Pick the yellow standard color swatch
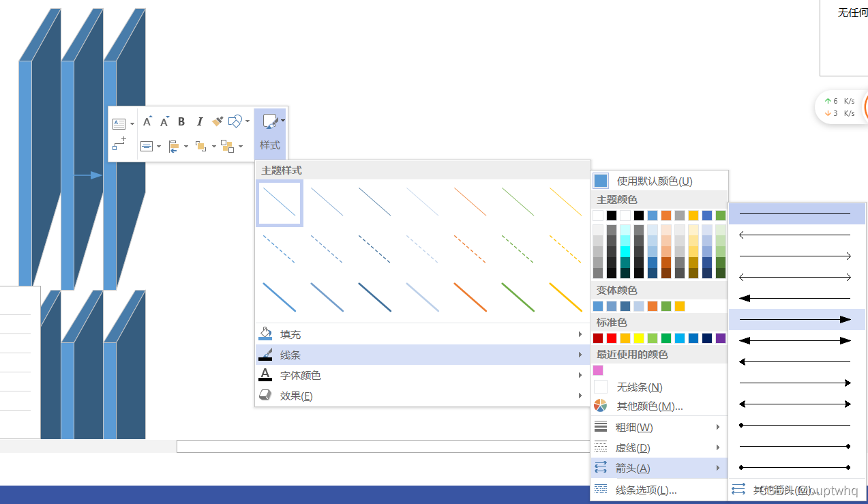The width and height of the screenshot is (868, 504). [639, 338]
